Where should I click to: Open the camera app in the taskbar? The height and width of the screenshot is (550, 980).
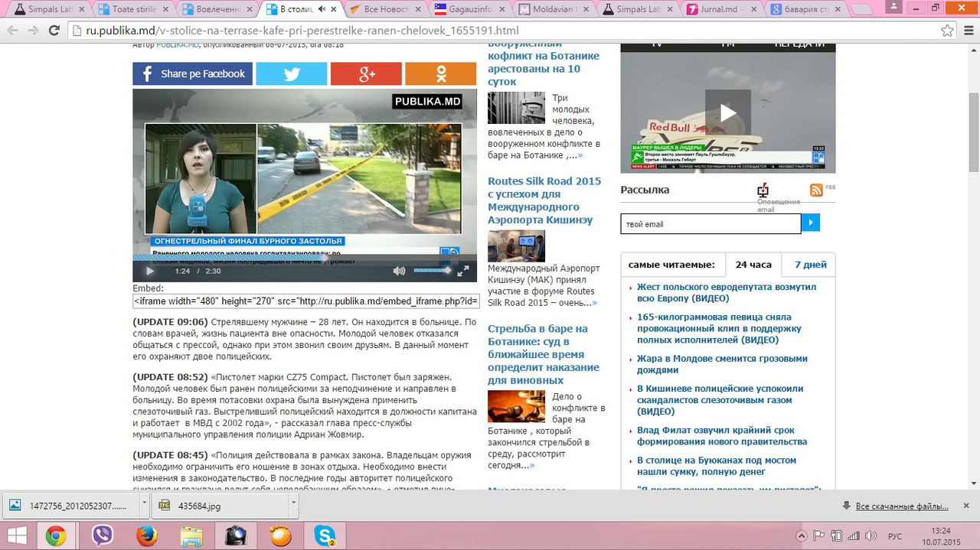236,535
